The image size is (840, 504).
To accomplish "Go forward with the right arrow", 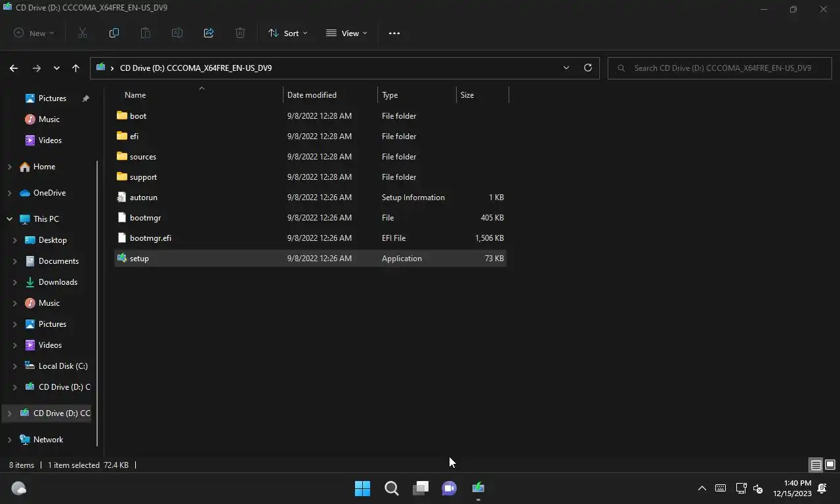I will click(37, 68).
